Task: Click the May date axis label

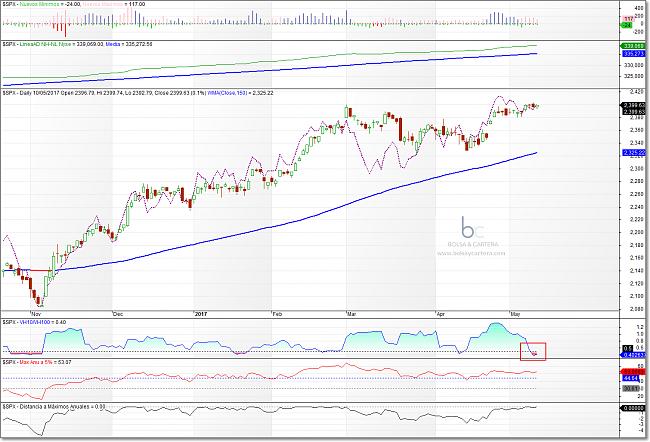Action: tap(515, 314)
